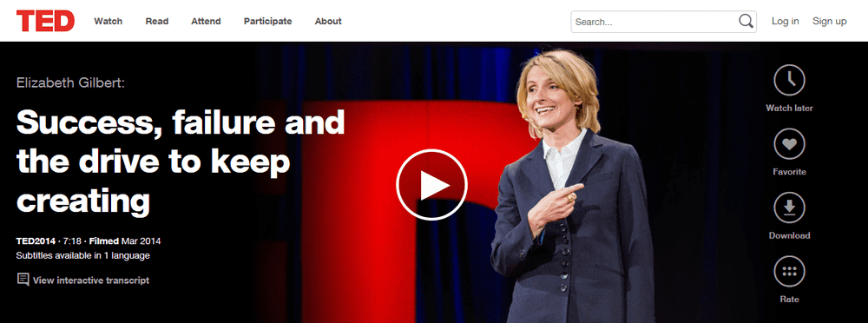Click 'Subtitles available in 1 language' text
The width and height of the screenshot is (868, 323).
83,255
